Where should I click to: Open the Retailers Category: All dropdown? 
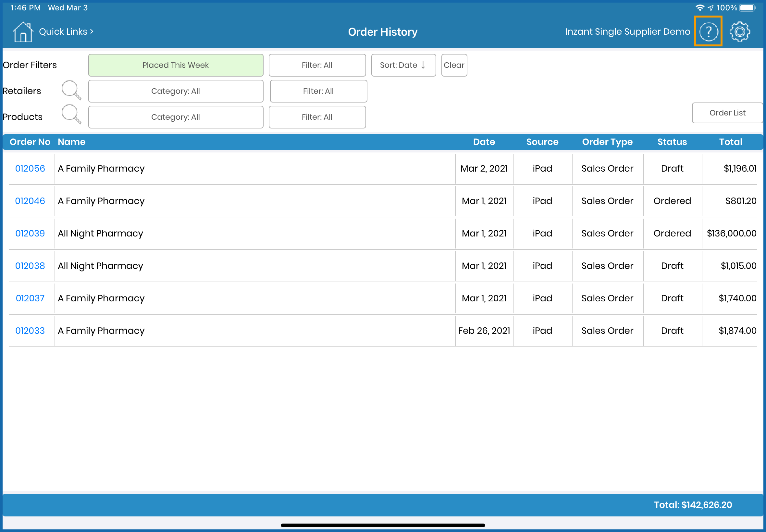[x=175, y=91]
